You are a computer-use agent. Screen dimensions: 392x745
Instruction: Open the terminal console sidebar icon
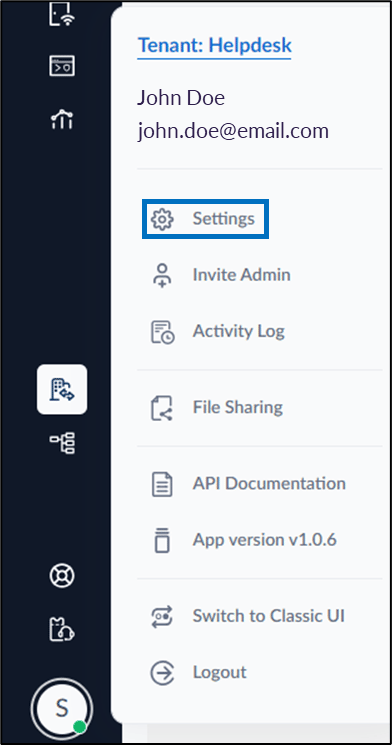62,66
